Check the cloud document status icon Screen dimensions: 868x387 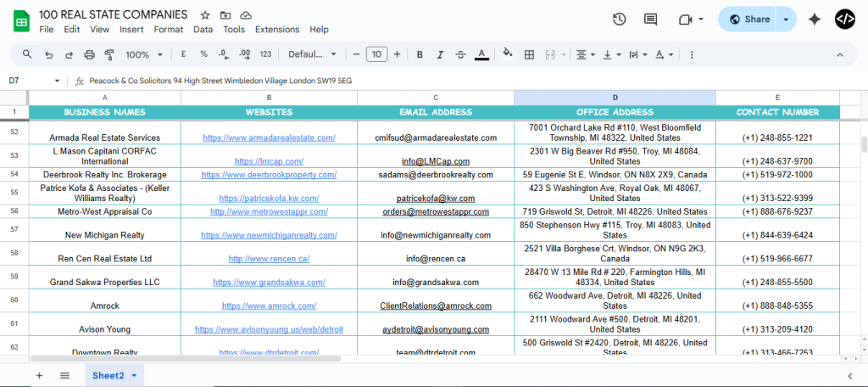coord(246,15)
